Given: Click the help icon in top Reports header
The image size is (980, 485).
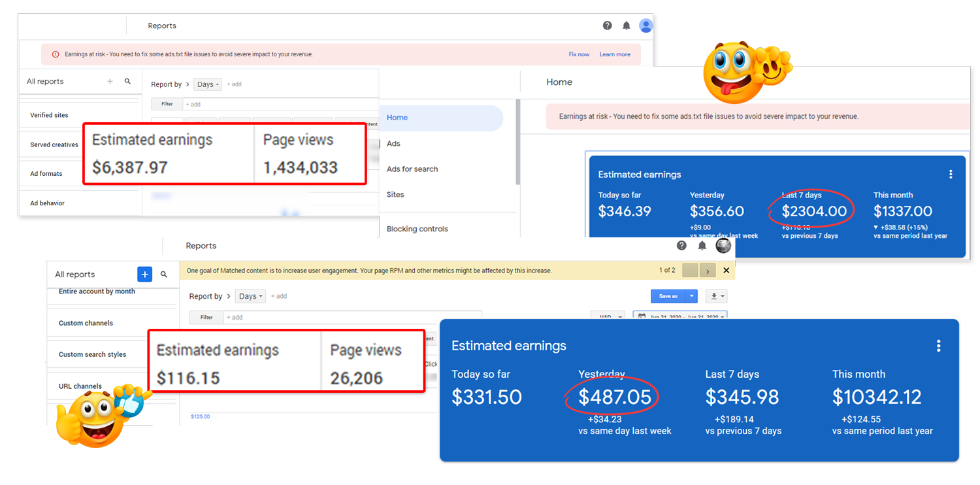Looking at the screenshot, I should (x=607, y=25).
